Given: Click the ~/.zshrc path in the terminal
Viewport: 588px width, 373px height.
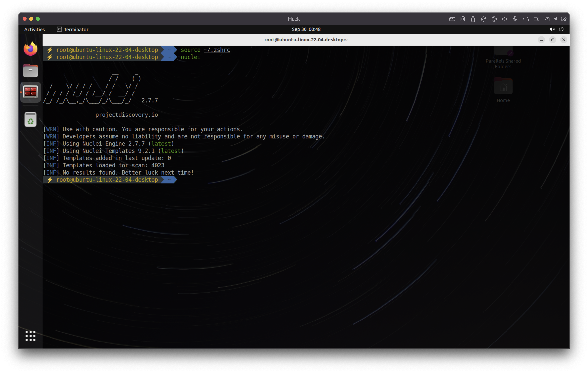Looking at the screenshot, I should (217, 50).
